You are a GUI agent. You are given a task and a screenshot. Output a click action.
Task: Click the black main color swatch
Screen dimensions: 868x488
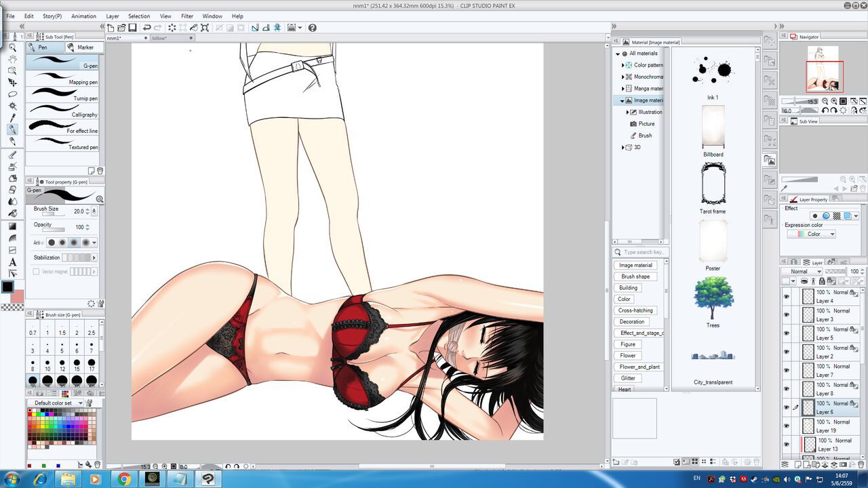tap(7, 287)
